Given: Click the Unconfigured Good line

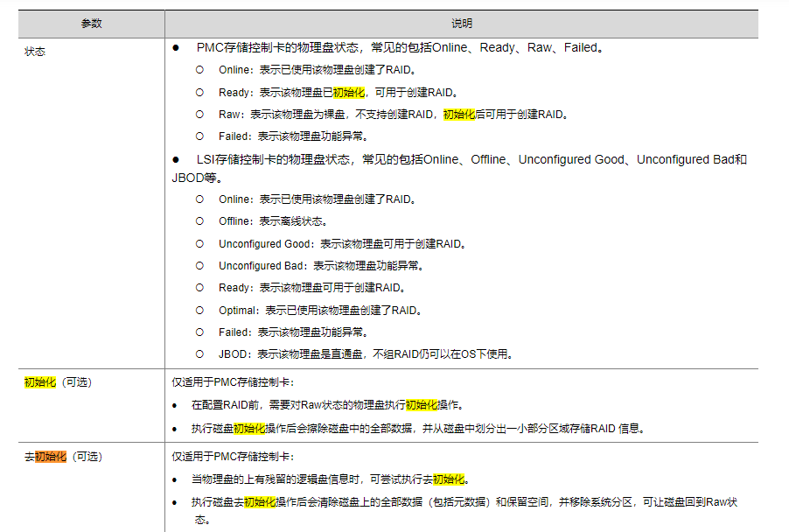Looking at the screenshot, I should click(343, 244).
